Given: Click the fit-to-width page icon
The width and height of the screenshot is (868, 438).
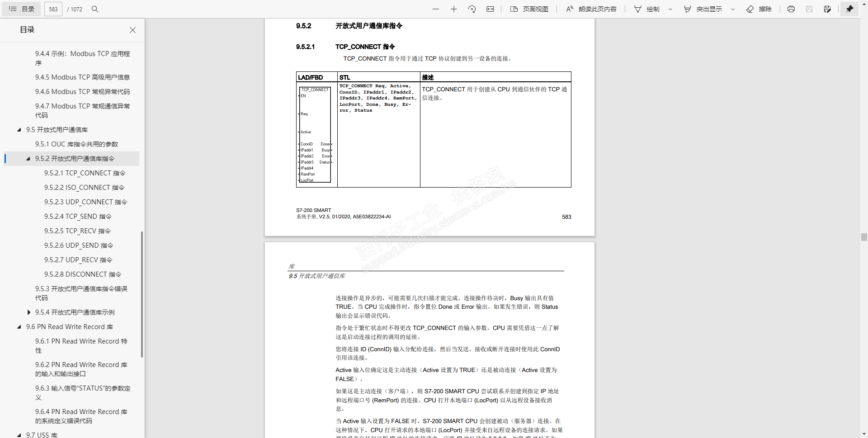Looking at the screenshot, I should (x=490, y=9).
